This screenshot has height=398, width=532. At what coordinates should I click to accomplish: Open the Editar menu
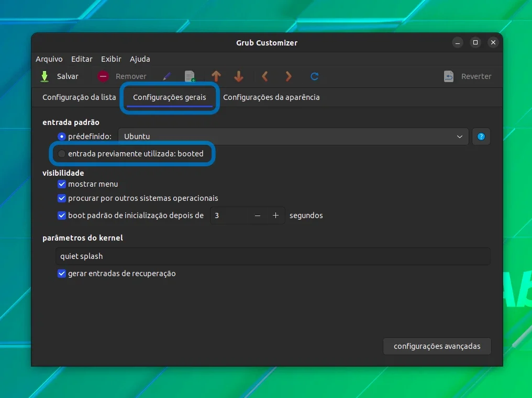point(82,59)
